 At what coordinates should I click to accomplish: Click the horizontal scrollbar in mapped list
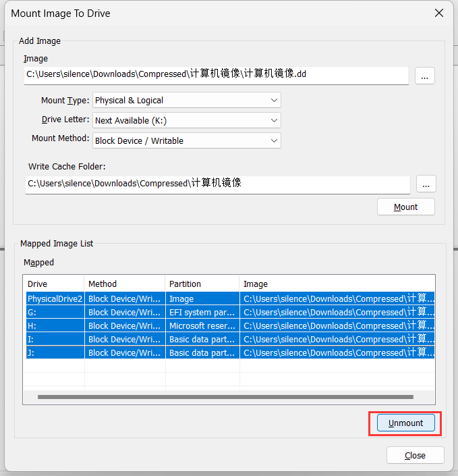[x=225, y=397]
